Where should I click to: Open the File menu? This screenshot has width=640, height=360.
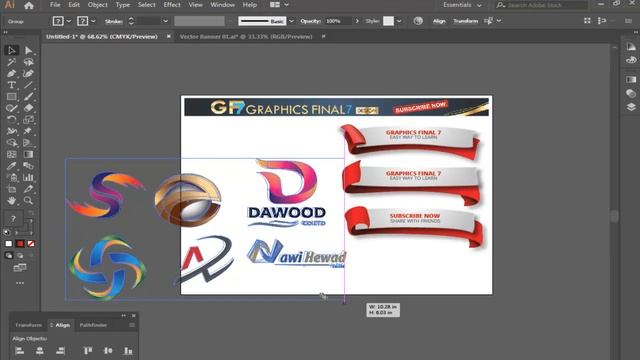click(x=55, y=5)
